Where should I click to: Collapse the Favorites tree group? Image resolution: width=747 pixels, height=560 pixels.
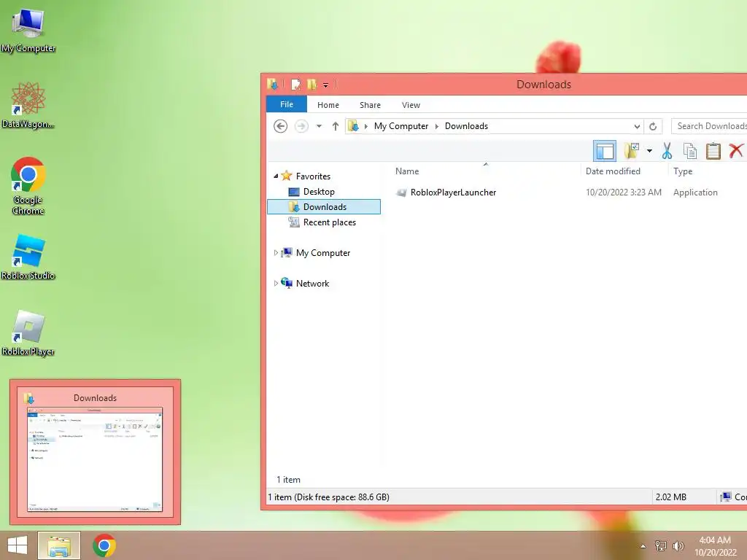coord(276,176)
